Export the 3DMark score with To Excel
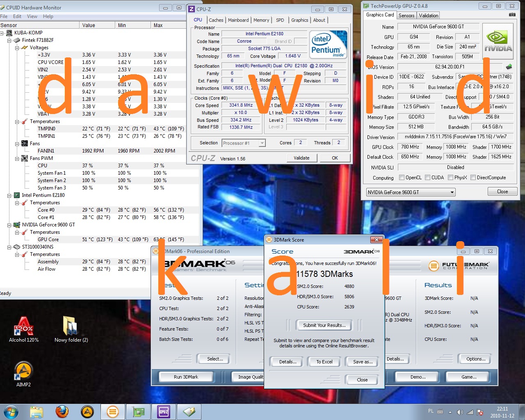This screenshot has width=525, height=420. pyautogui.click(x=324, y=362)
